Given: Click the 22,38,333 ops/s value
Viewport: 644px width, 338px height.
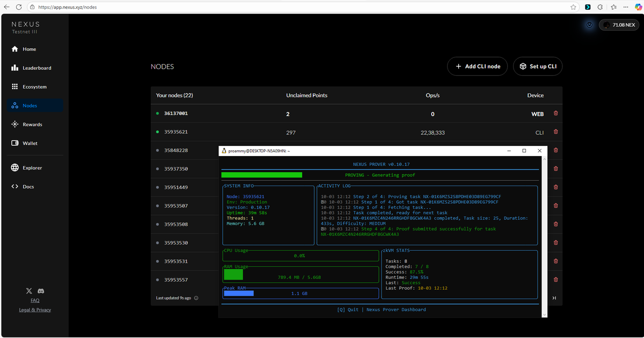Looking at the screenshot, I should (433, 132).
